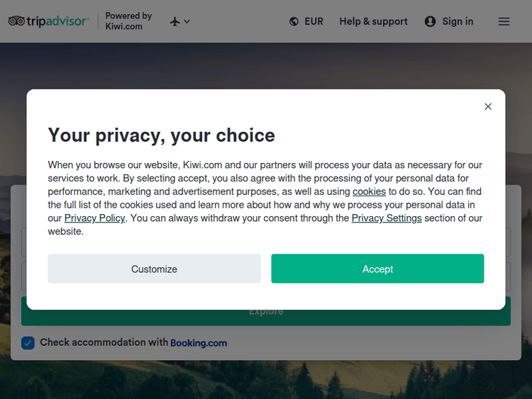532x399 pixels.
Task: Click the Booking.com logo text
Action: click(x=199, y=343)
